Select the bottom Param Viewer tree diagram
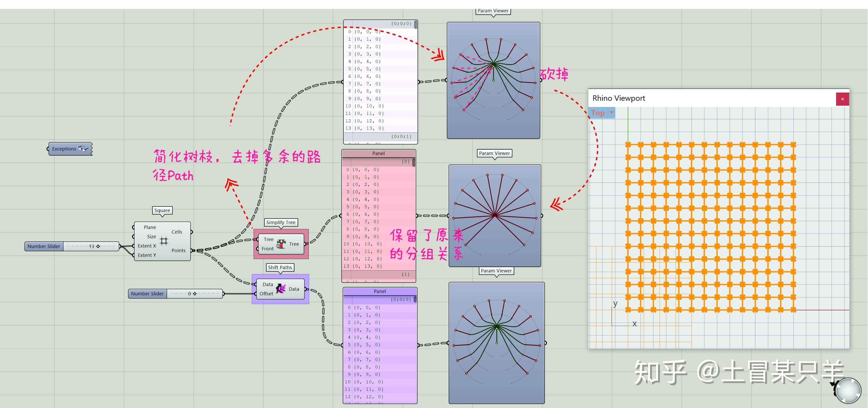Viewport: 868px width, 408px height. click(496, 343)
